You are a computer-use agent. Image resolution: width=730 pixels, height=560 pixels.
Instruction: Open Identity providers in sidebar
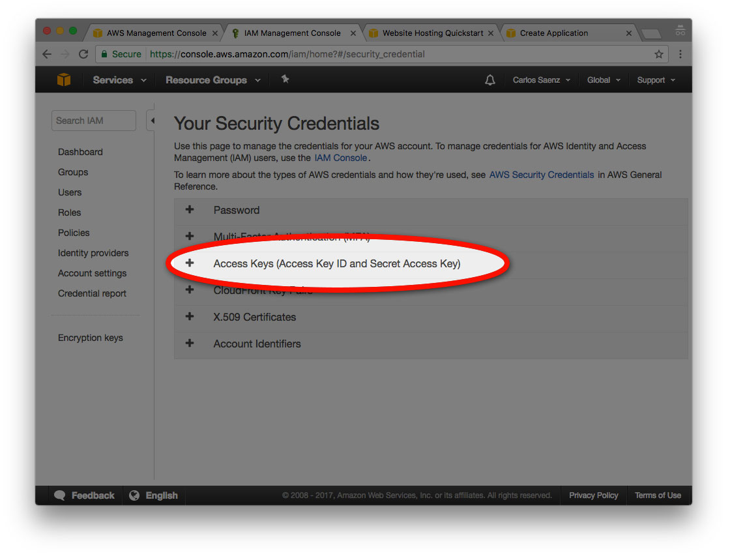tap(93, 253)
